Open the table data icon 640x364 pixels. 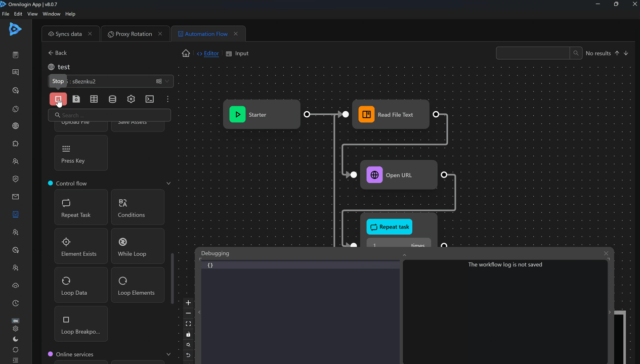coord(94,99)
